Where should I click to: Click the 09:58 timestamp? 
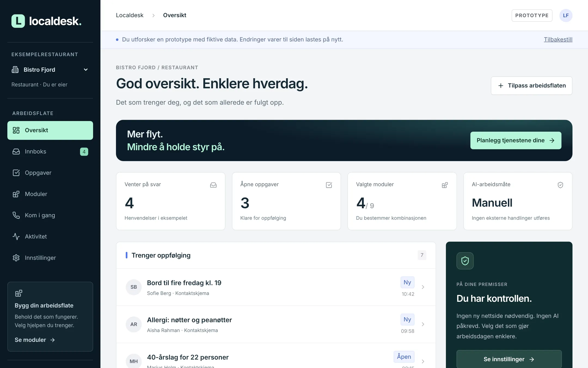coord(408,331)
